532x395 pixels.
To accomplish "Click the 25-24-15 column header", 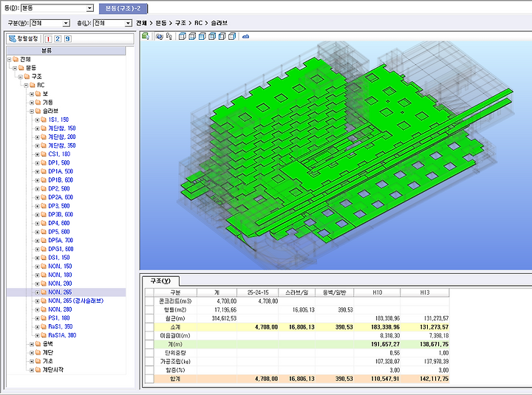I will (258, 292).
